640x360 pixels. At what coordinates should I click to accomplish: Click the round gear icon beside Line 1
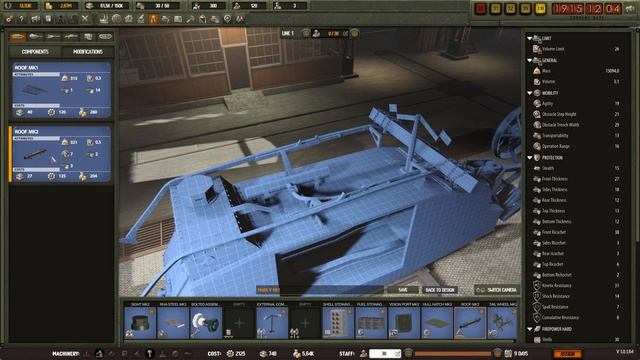point(305,33)
